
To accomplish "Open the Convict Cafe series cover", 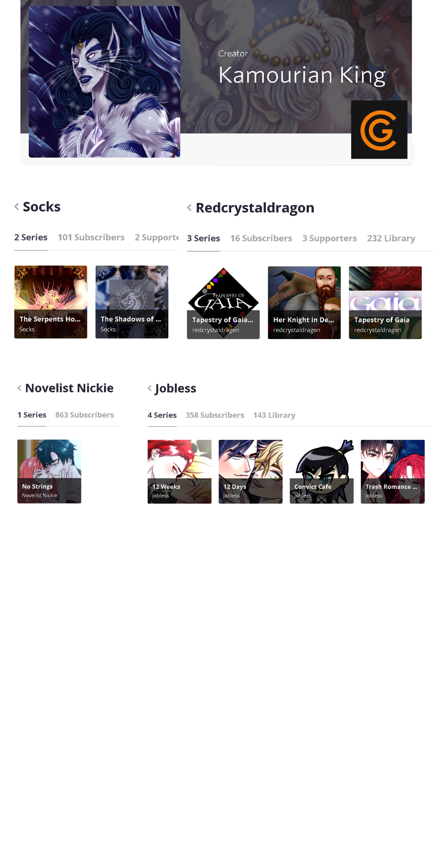I will (321, 471).
